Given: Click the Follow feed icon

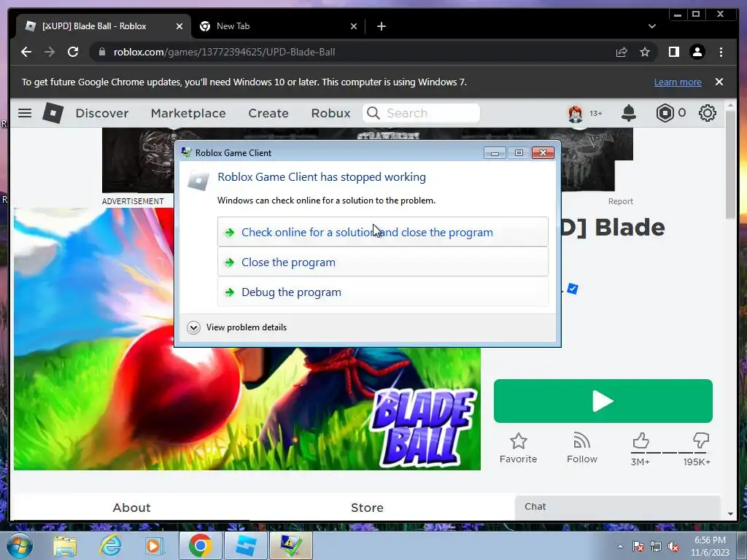Looking at the screenshot, I should point(581,441).
